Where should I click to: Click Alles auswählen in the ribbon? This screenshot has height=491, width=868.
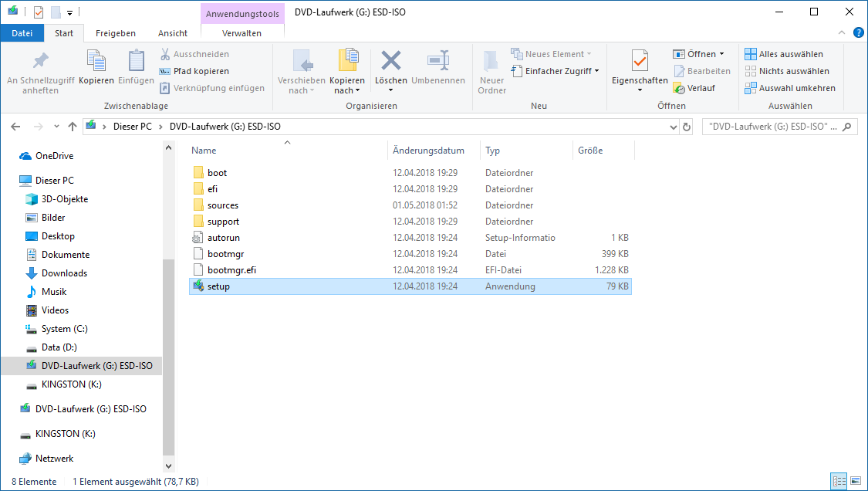coord(784,54)
